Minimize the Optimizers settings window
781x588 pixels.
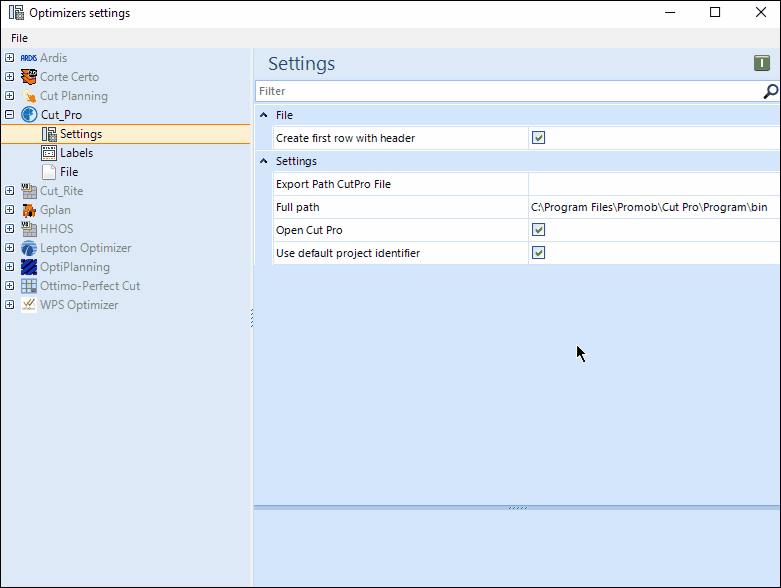pyautogui.click(x=670, y=12)
